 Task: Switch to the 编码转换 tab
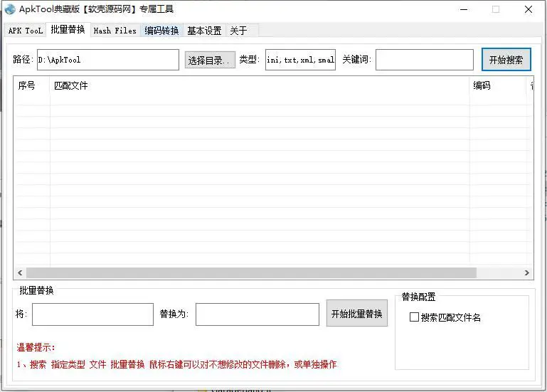162,31
